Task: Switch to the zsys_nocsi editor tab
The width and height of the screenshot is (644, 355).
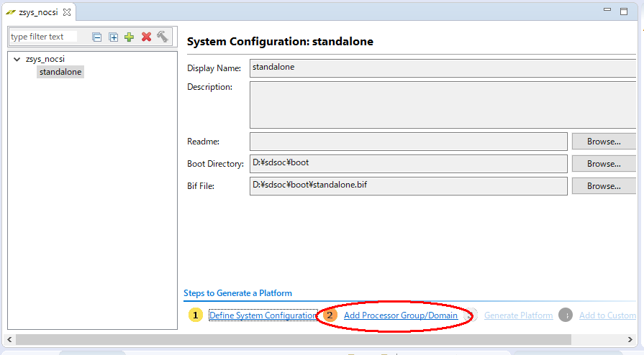Action: [35, 12]
